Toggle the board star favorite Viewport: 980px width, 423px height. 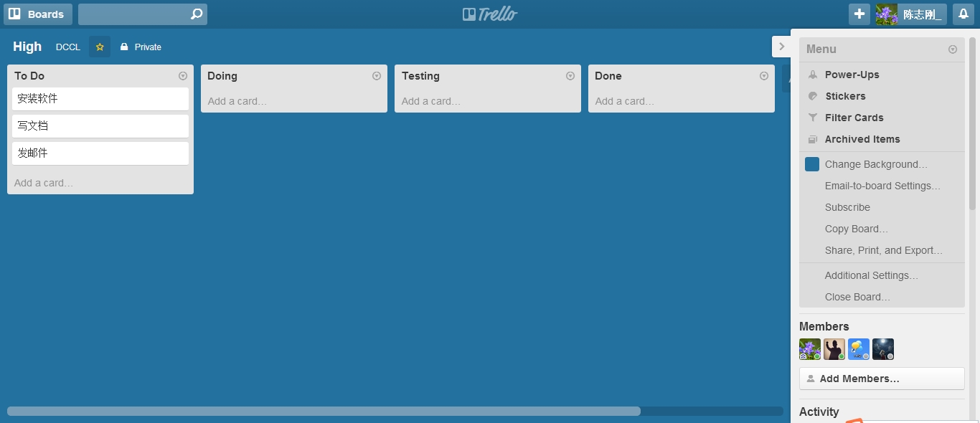(x=100, y=47)
